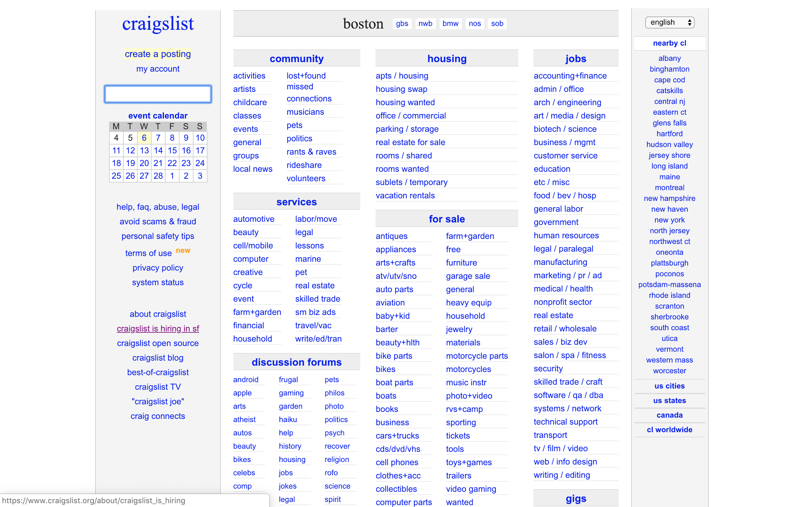Select the nwb area tab
Screen dimensions: 812x507
pyautogui.click(x=425, y=23)
